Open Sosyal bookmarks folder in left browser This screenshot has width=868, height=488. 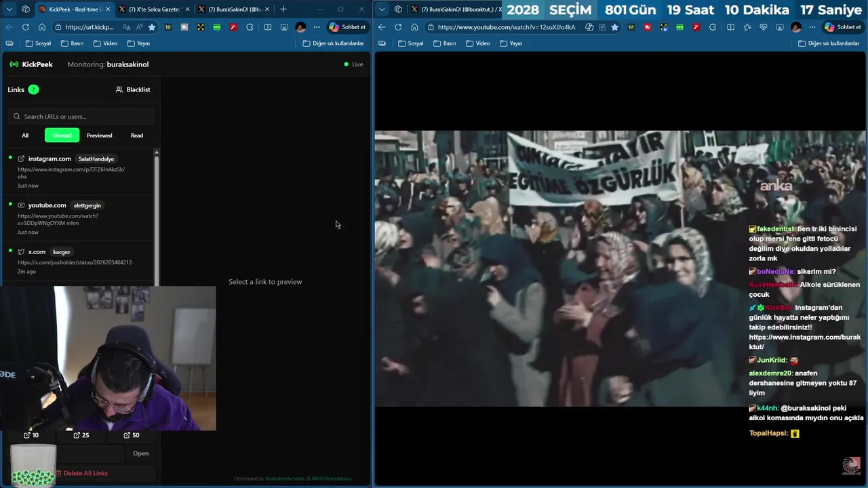pyautogui.click(x=38, y=43)
